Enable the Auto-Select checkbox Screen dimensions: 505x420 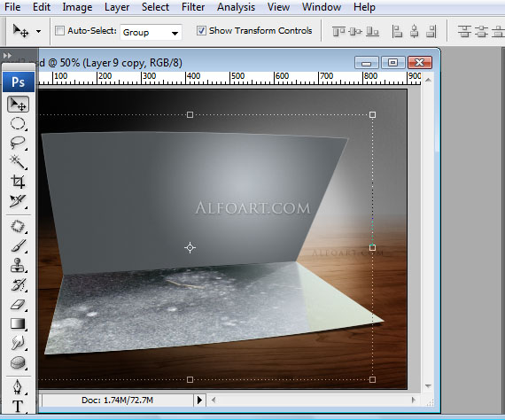59,31
